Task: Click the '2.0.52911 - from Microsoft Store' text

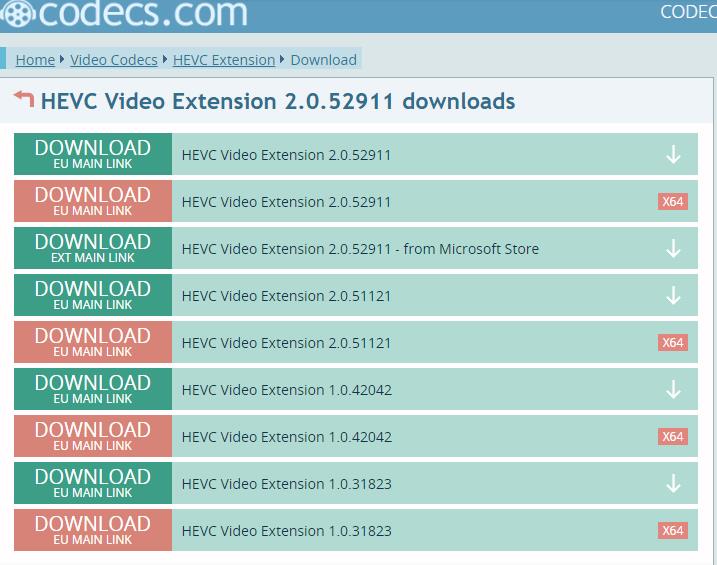Action: click(433, 249)
